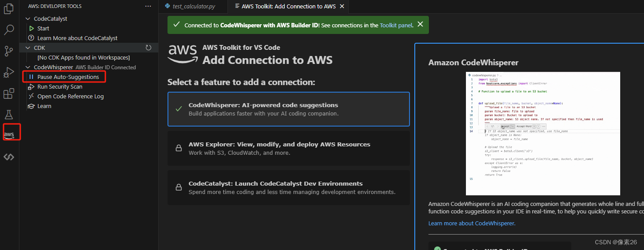Screen dimensions: 644x250
Task: Open the Search view in activity bar
Action: (x=9, y=30)
